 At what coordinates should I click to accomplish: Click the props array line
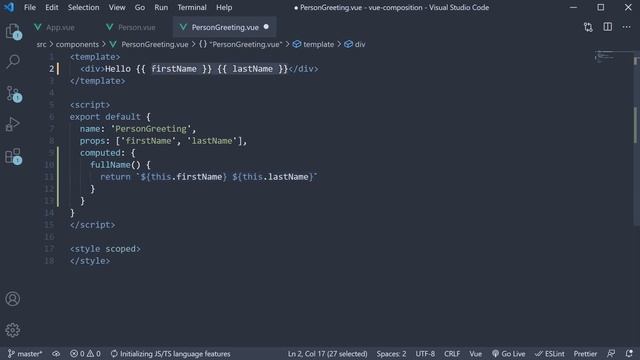pyautogui.click(x=163, y=141)
